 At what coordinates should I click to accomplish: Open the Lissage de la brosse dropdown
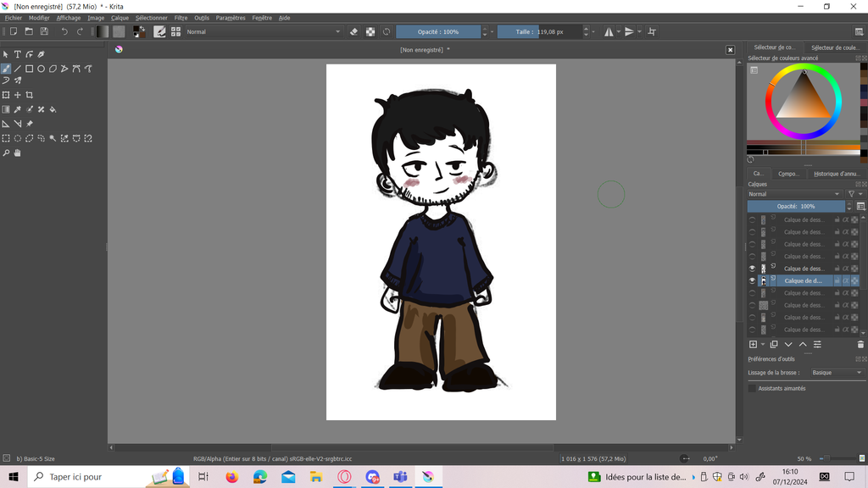(836, 373)
